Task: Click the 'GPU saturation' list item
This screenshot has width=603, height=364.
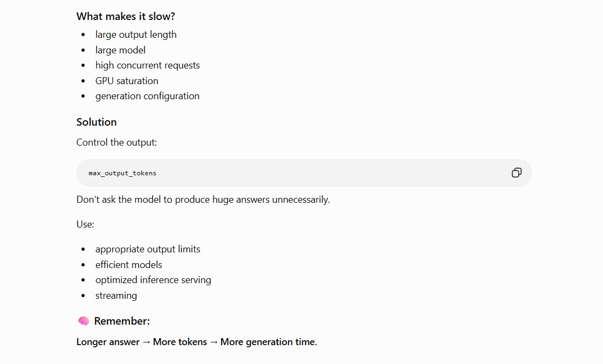Action: coord(127,81)
